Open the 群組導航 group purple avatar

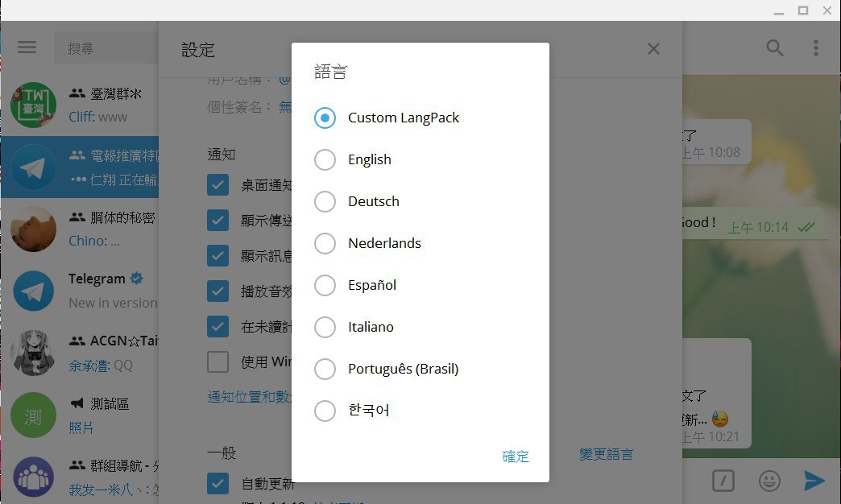(33, 477)
